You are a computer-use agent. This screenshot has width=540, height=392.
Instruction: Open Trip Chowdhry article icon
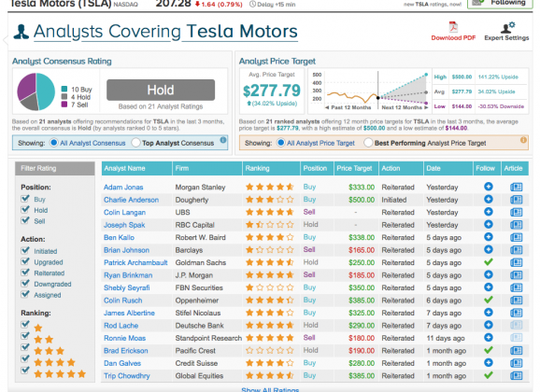pos(516,375)
